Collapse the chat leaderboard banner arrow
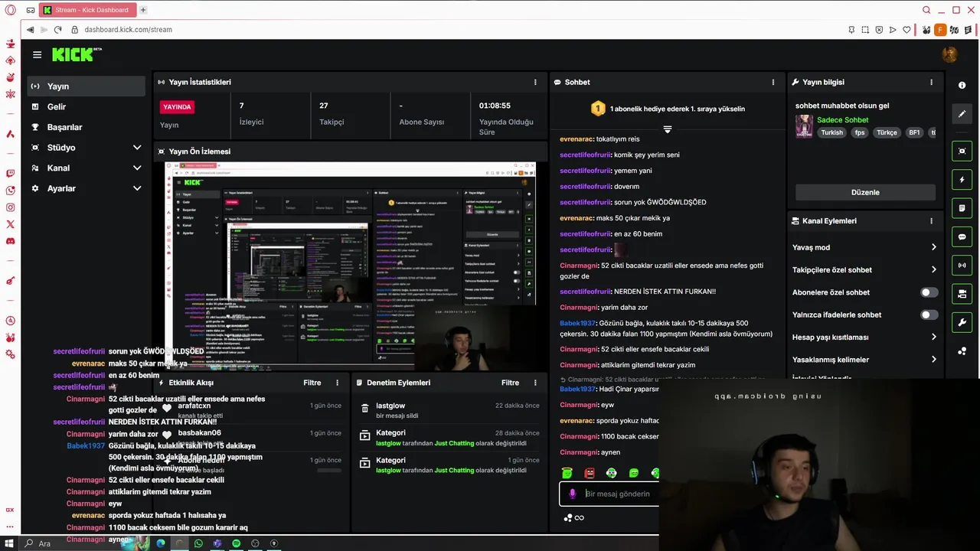Screen dimensions: 980x551 668,129
